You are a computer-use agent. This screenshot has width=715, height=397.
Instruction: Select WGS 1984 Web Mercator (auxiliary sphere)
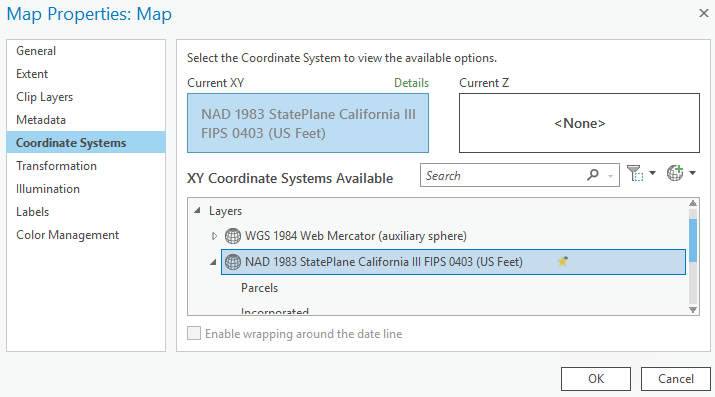(x=356, y=236)
